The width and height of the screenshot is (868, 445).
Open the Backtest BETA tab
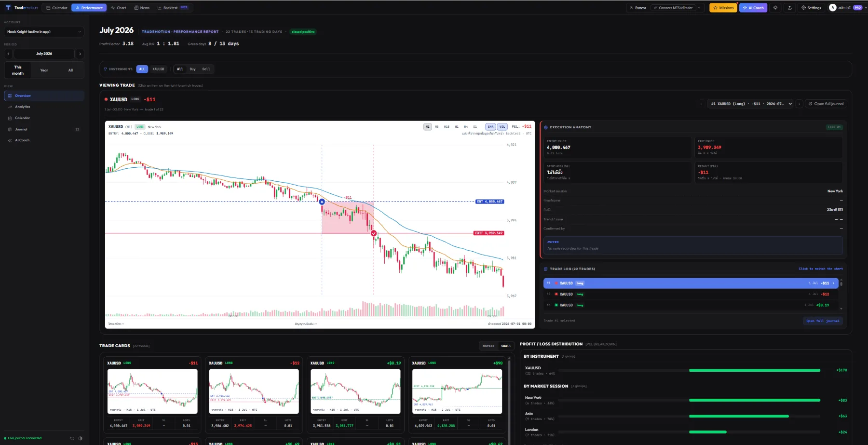173,8
